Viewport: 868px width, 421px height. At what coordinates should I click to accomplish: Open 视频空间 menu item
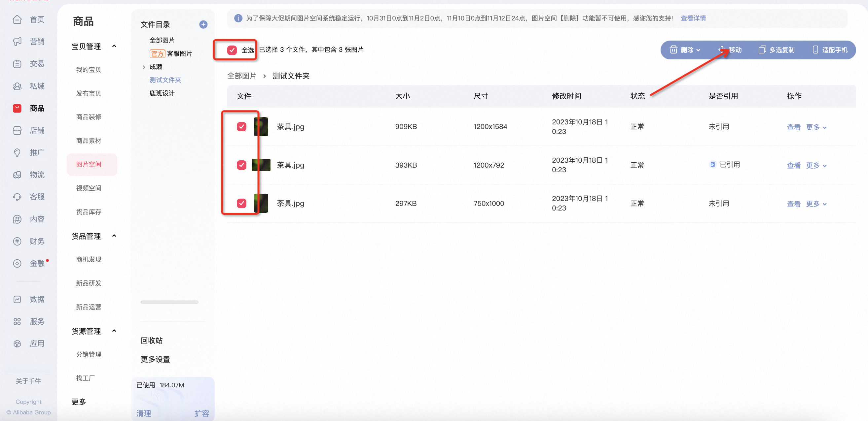(x=89, y=188)
